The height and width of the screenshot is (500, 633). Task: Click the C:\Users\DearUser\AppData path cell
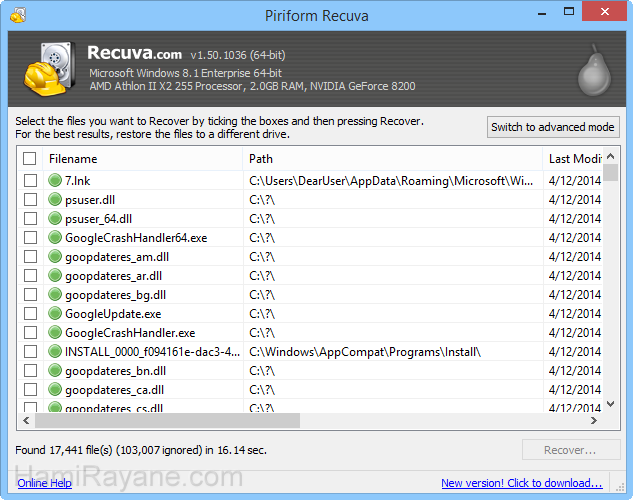pyautogui.click(x=391, y=180)
